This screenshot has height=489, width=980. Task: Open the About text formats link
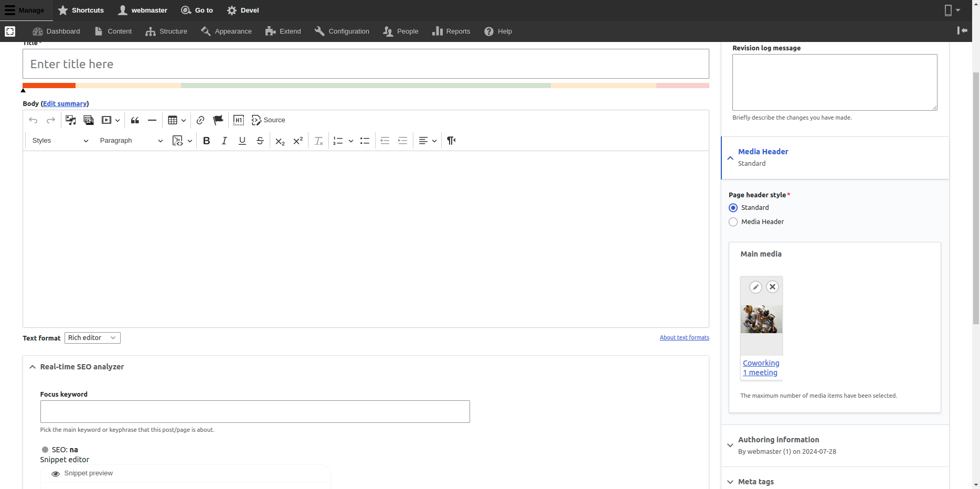684,337
